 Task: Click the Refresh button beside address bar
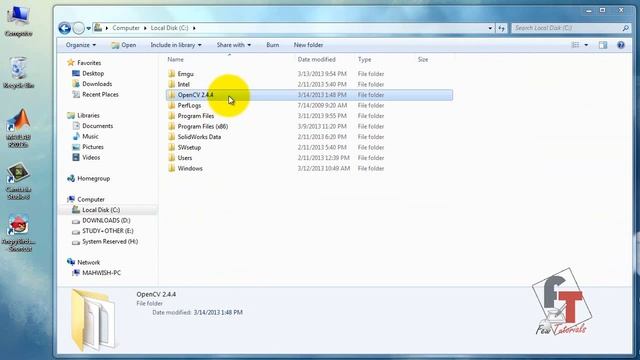pyautogui.click(x=501, y=28)
